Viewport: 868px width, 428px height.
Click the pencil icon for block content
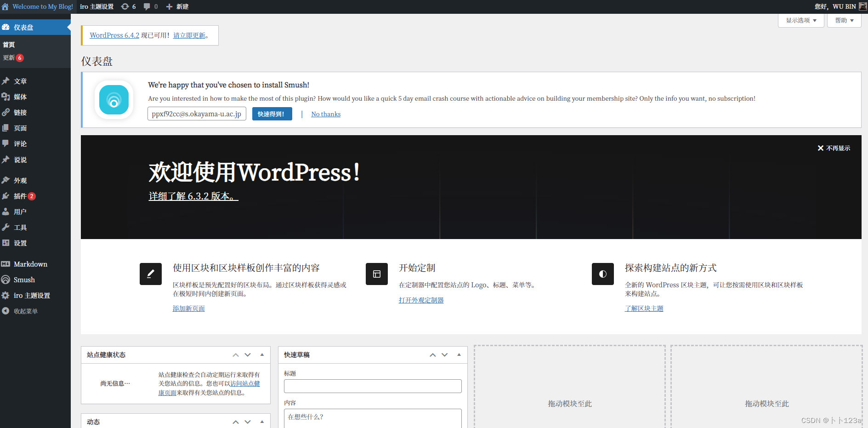(151, 274)
